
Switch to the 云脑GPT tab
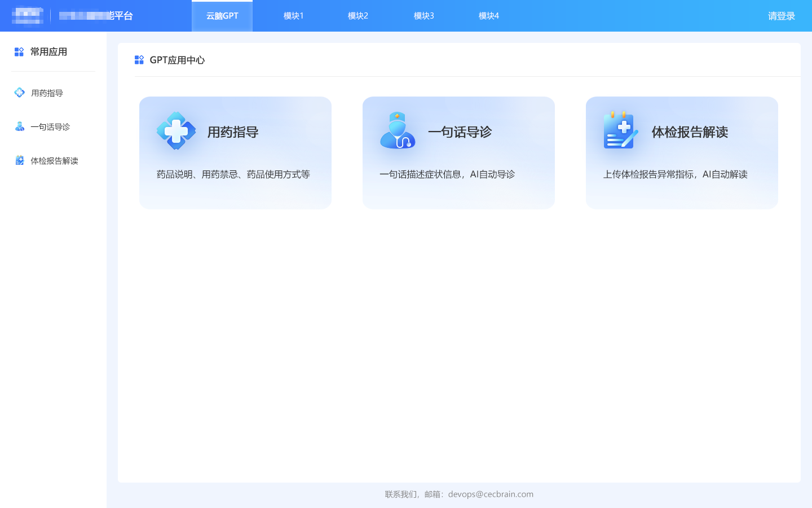[x=222, y=16]
